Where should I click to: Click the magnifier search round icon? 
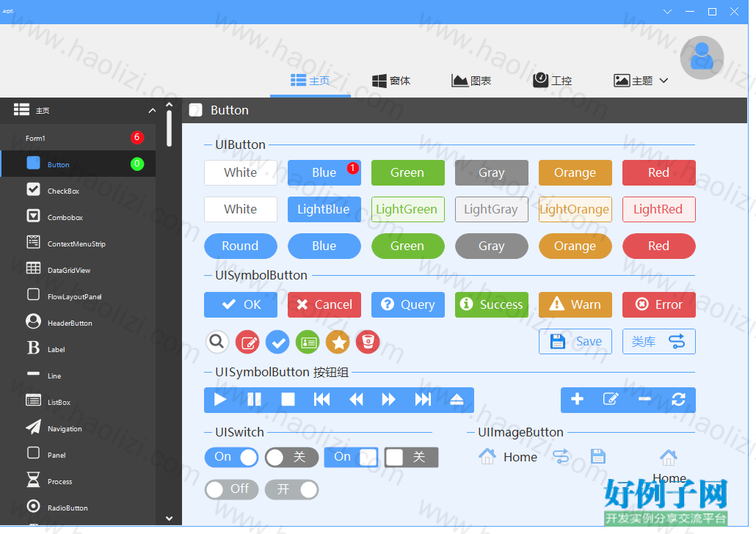click(217, 342)
